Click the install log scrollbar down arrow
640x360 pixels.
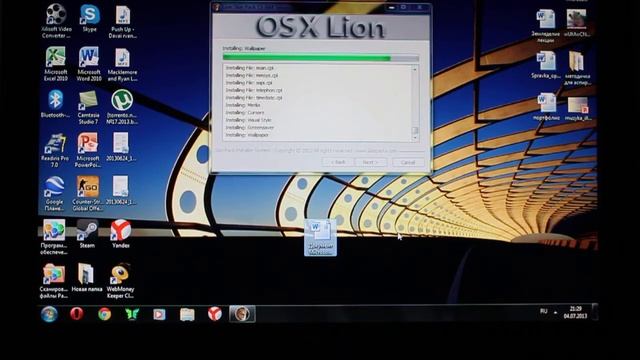(x=415, y=138)
